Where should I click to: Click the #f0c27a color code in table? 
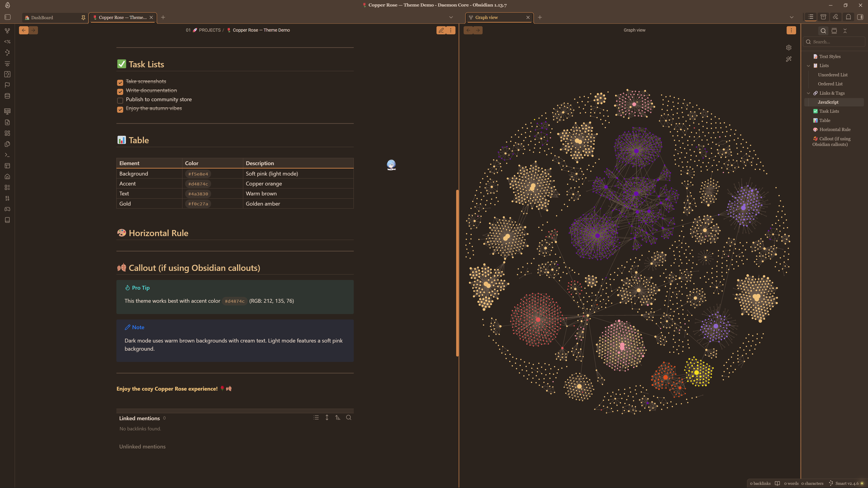198,204
